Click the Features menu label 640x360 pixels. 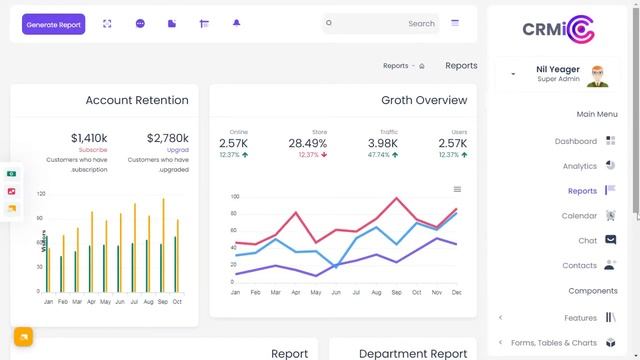[580, 318]
